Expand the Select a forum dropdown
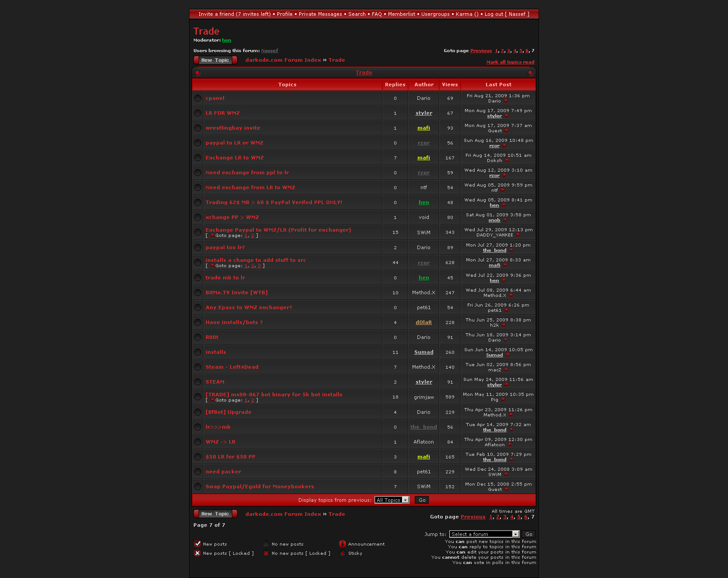This screenshot has width=728, height=578. click(483, 534)
